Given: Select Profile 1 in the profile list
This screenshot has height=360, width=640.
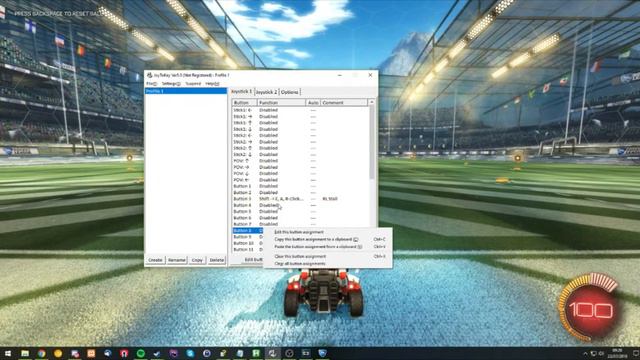Looking at the screenshot, I should point(186,91).
